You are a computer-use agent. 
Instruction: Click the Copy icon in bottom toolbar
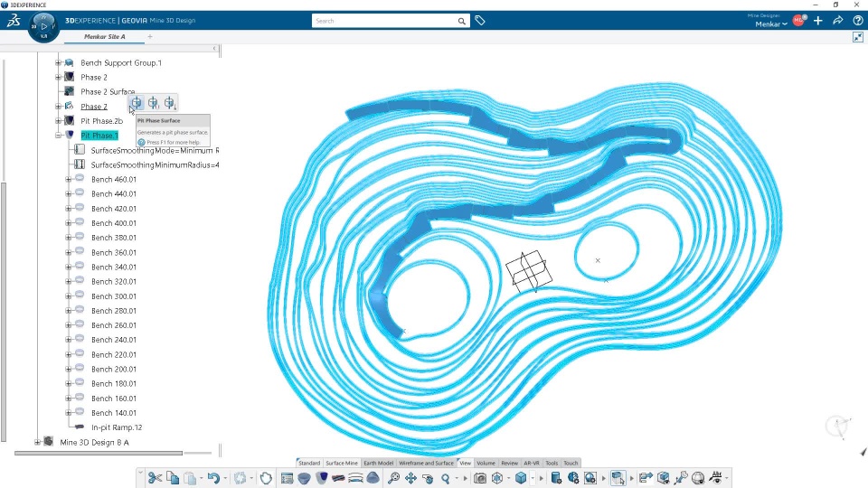173,478
